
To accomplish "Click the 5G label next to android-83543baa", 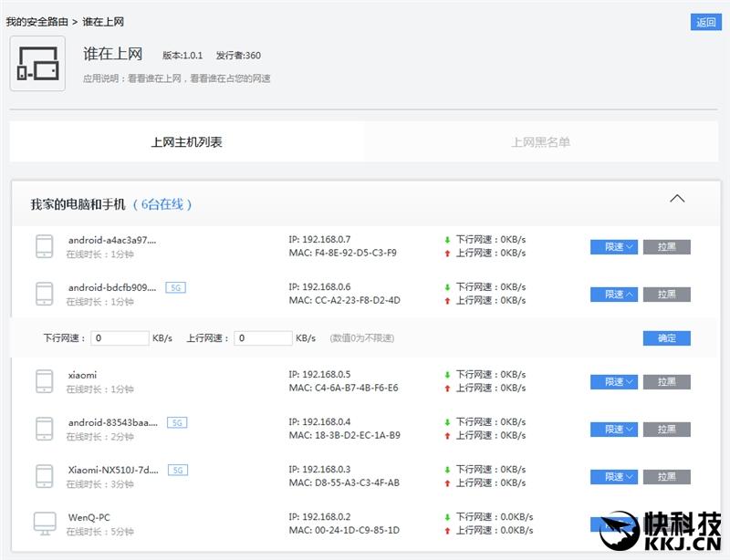I will click(x=177, y=421).
